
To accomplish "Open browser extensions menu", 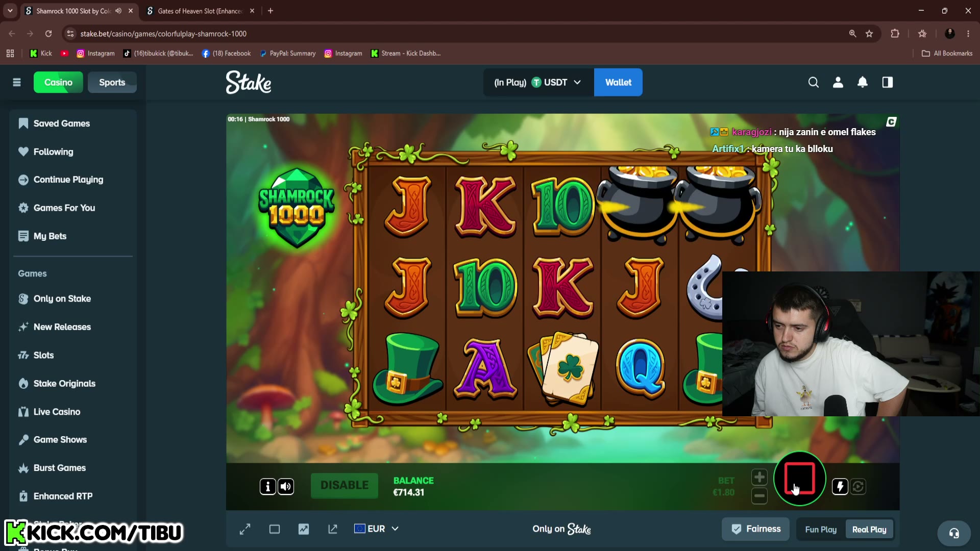I will tap(895, 34).
